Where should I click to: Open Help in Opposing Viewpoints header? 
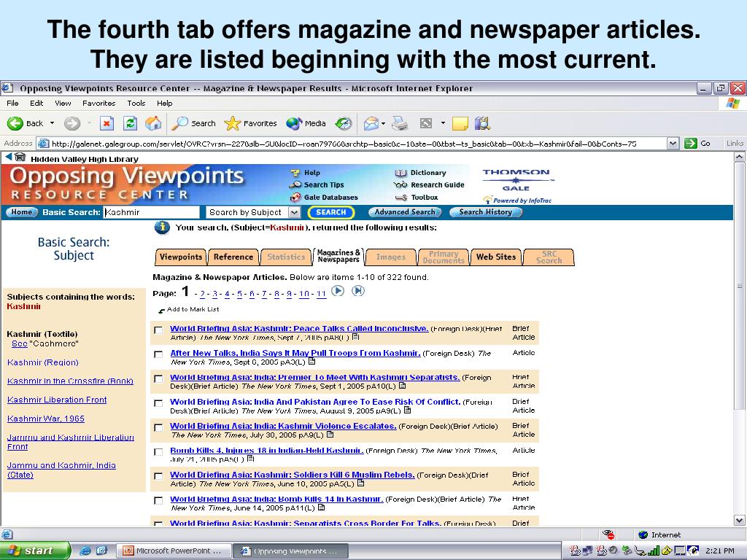tap(312, 173)
